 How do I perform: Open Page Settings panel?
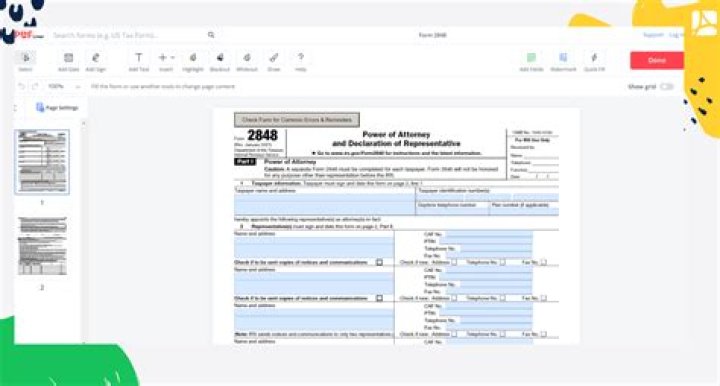click(57, 107)
